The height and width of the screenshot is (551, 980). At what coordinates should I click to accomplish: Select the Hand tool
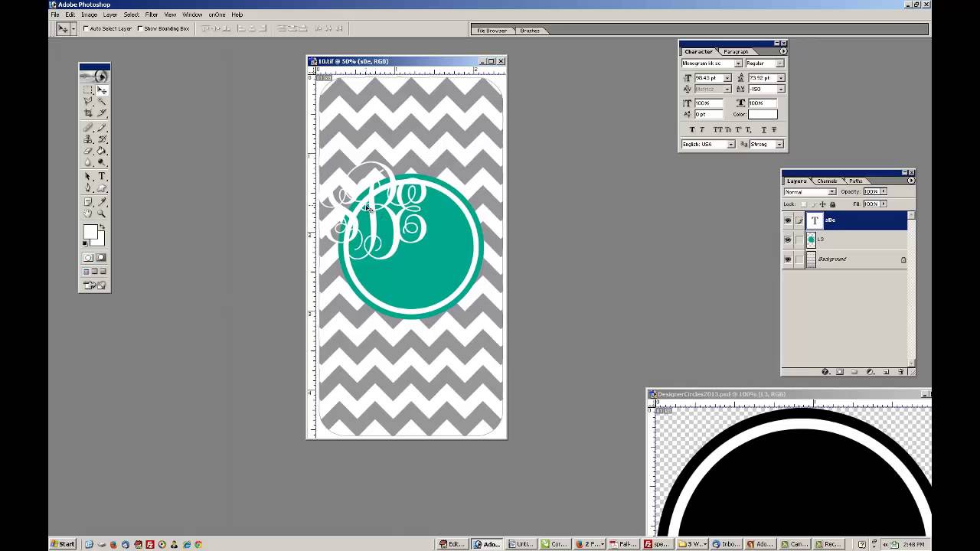pyautogui.click(x=88, y=213)
